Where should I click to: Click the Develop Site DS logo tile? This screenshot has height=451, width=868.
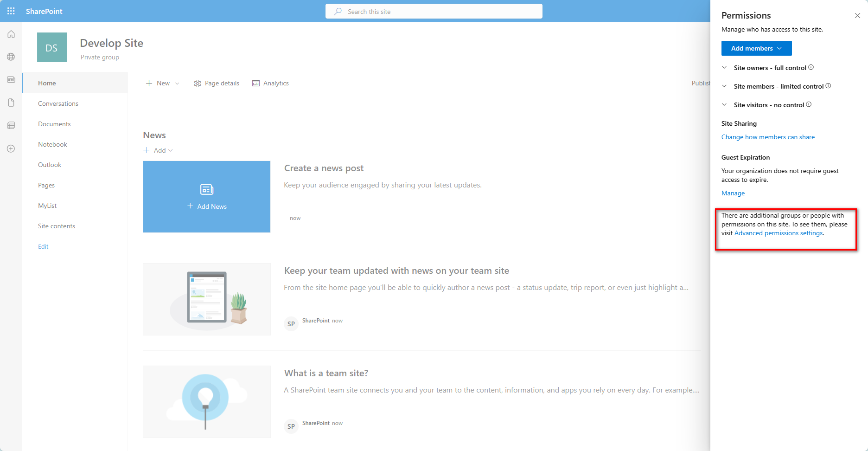point(51,47)
